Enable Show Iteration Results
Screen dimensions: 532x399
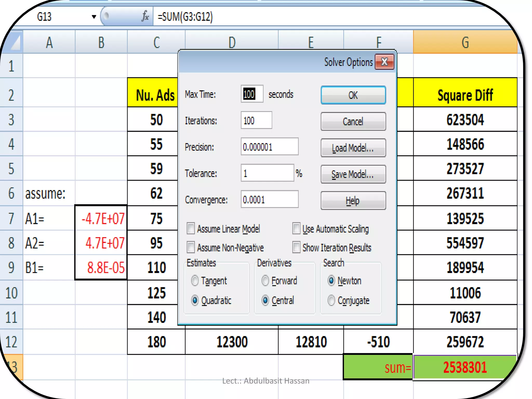(296, 247)
